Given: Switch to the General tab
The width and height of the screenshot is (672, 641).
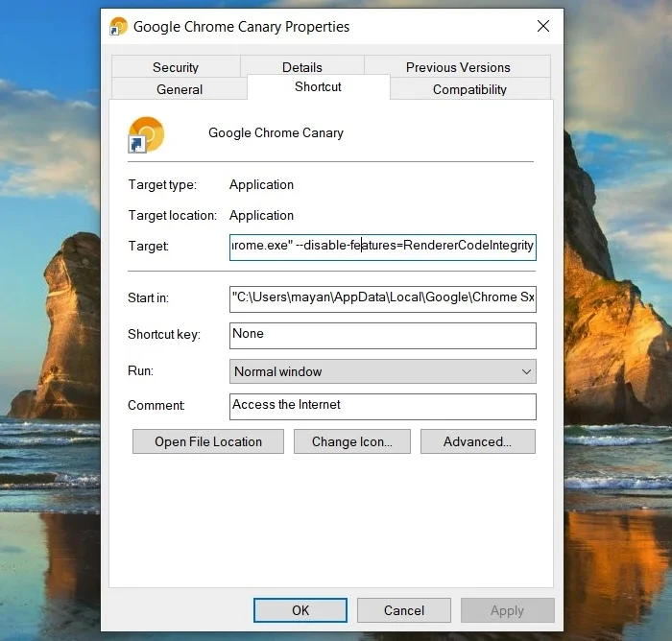Looking at the screenshot, I should click(x=180, y=89).
